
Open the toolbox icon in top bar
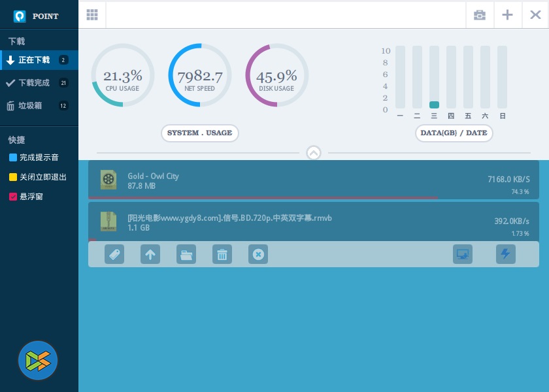(480, 15)
